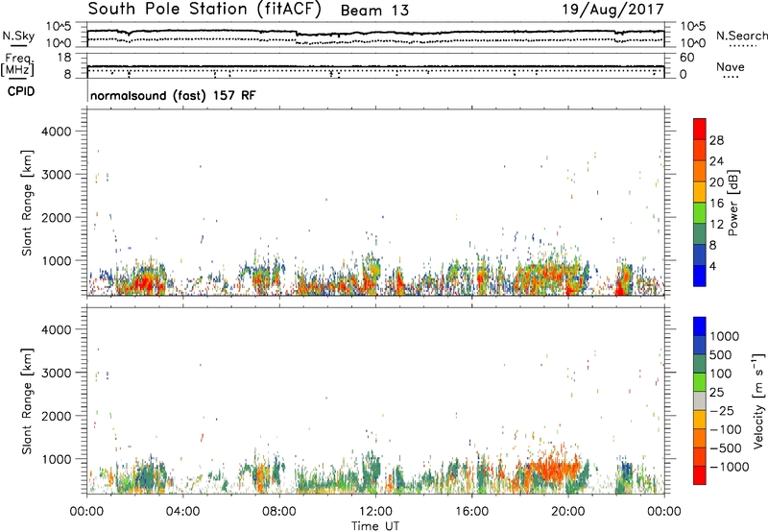Click the 'Freq. [MHz]' axis label
Viewport: 768px width, 532px height.
pos(18,64)
